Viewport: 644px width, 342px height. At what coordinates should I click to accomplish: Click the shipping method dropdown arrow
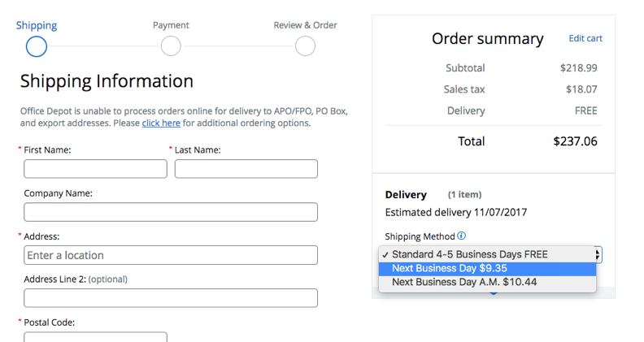tap(598, 254)
